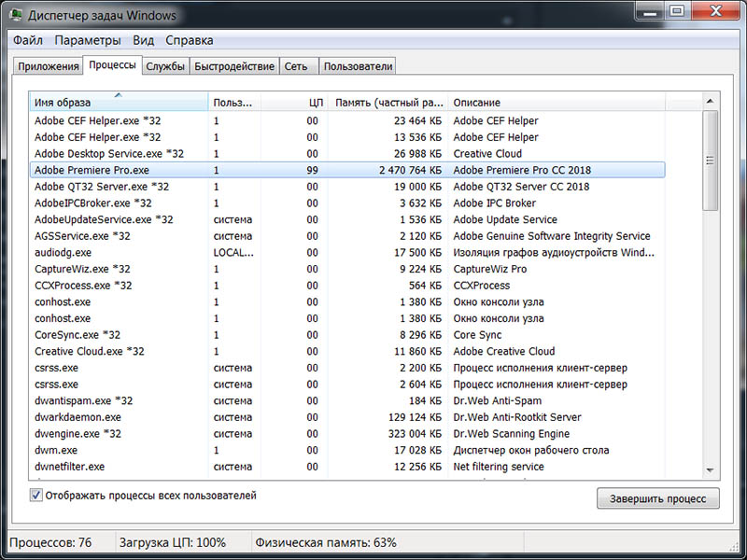
Task: Click the Dr.Web Anti-Rootkit Server description
Action: (x=517, y=417)
